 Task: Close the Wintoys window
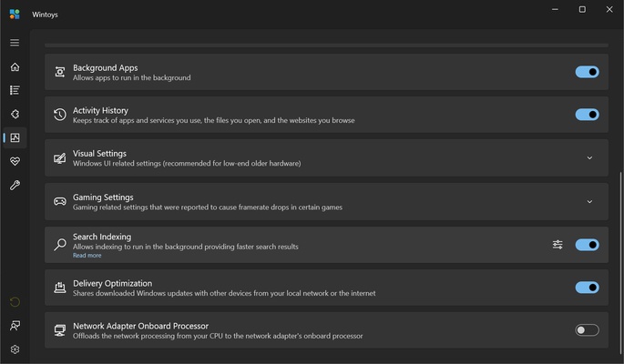point(609,9)
